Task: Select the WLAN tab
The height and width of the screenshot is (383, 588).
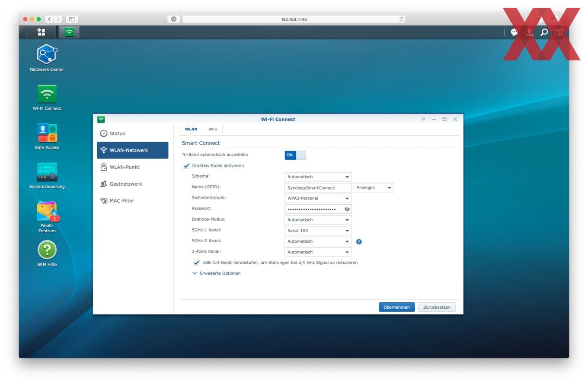Action: (191, 129)
